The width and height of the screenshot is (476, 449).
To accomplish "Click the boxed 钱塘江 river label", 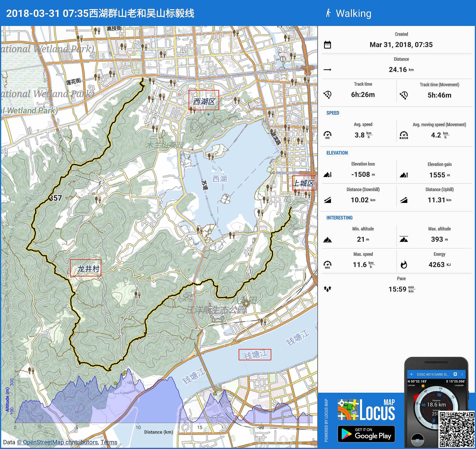I will click(x=255, y=354).
